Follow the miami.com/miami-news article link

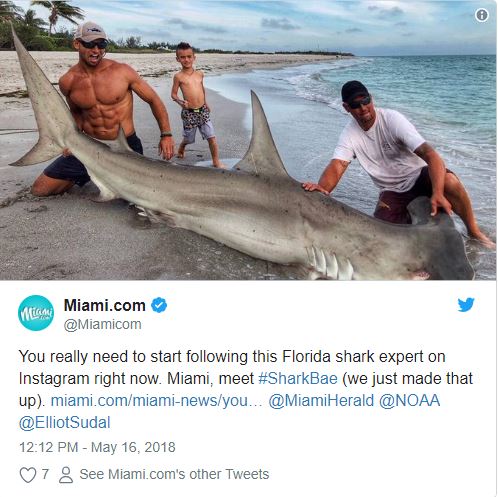point(156,401)
